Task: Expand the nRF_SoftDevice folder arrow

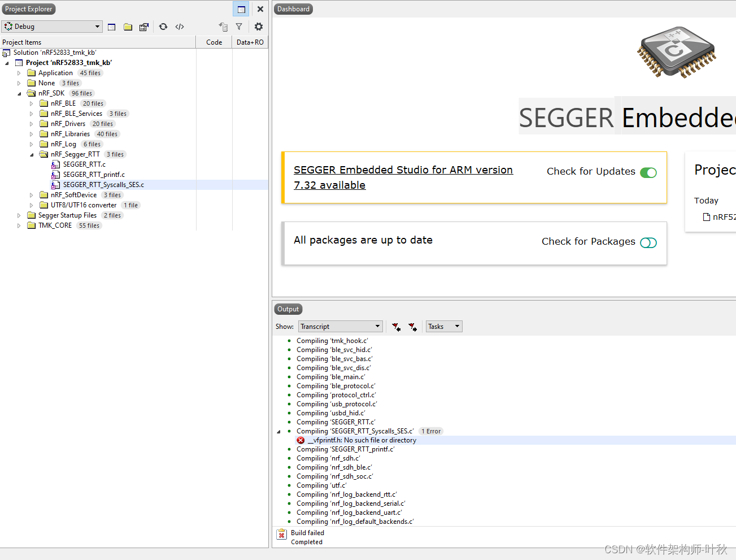Action: (x=32, y=195)
